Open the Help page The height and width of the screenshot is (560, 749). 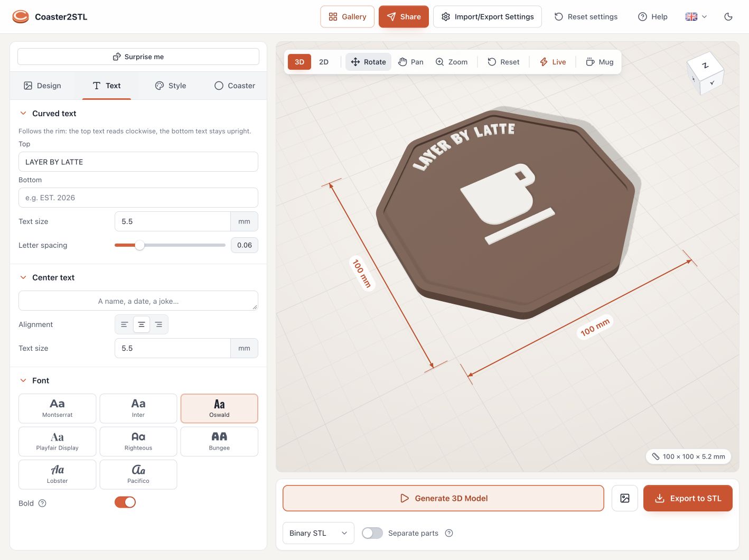pos(653,17)
